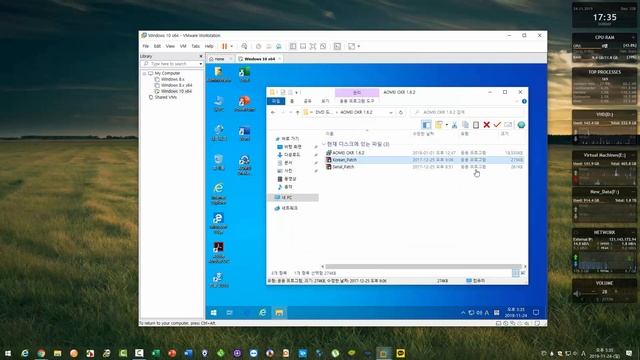The width and height of the screenshot is (640, 360).
Task: Toggle the navigation pane toolbar icon
Action: (426, 125)
